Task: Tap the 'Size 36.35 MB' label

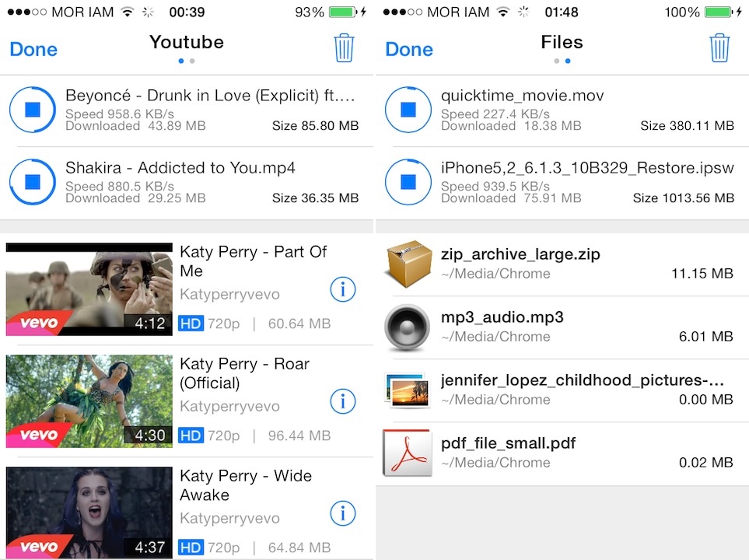Action: (x=315, y=198)
